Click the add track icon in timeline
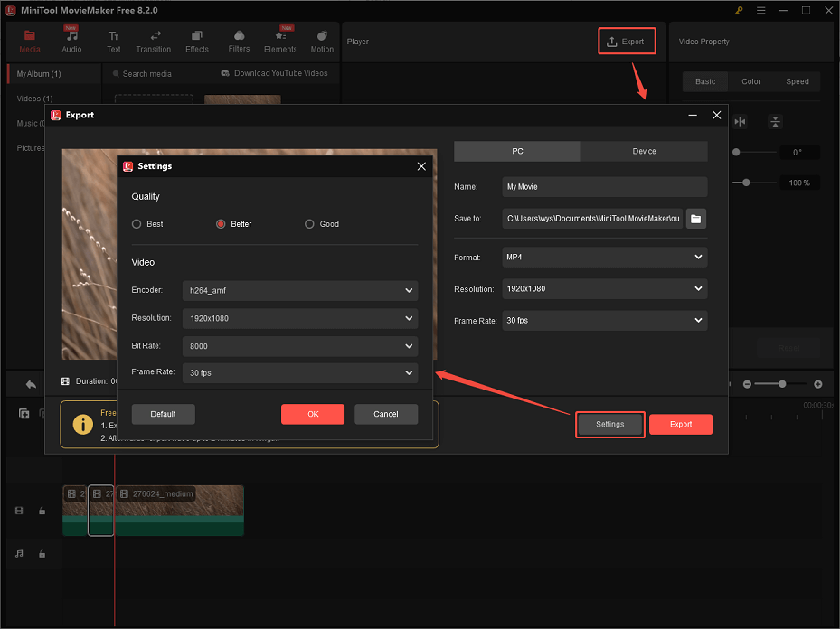 point(24,413)
